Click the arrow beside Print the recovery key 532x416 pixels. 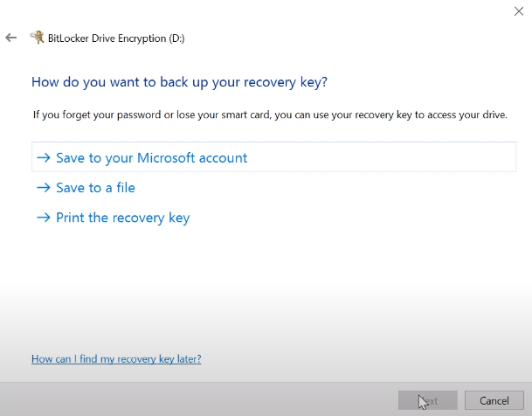coord(43,218)
